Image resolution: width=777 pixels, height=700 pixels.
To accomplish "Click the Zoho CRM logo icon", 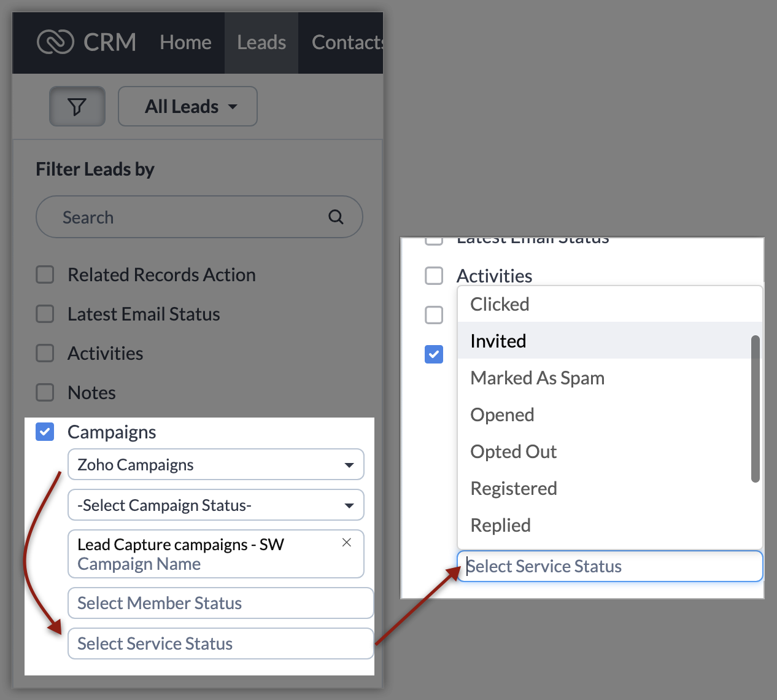I will coord(55,42).
